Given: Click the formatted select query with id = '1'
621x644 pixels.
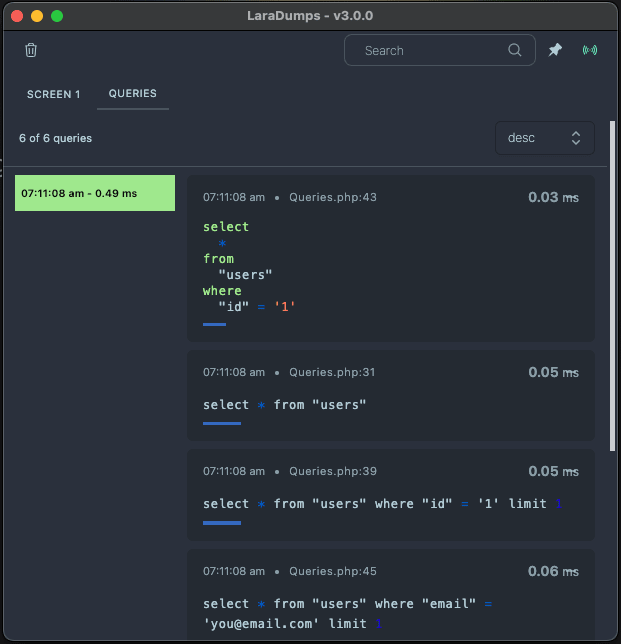Looking at the screenshot, I should (x=250, y=267).
